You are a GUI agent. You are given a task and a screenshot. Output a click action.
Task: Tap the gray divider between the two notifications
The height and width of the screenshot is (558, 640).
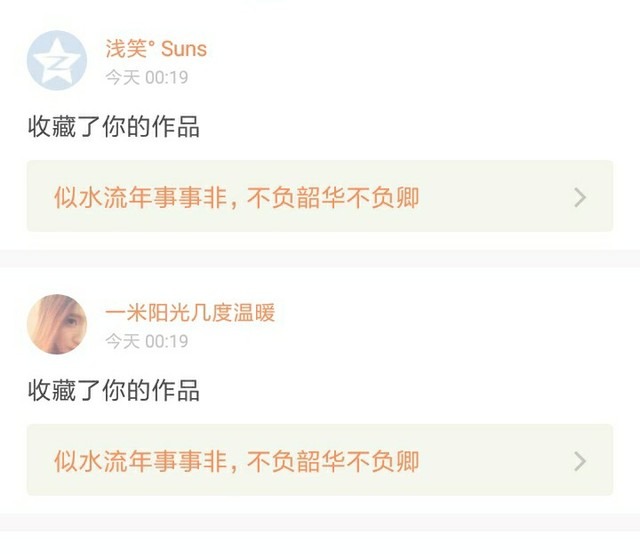[x=320, y=259]
